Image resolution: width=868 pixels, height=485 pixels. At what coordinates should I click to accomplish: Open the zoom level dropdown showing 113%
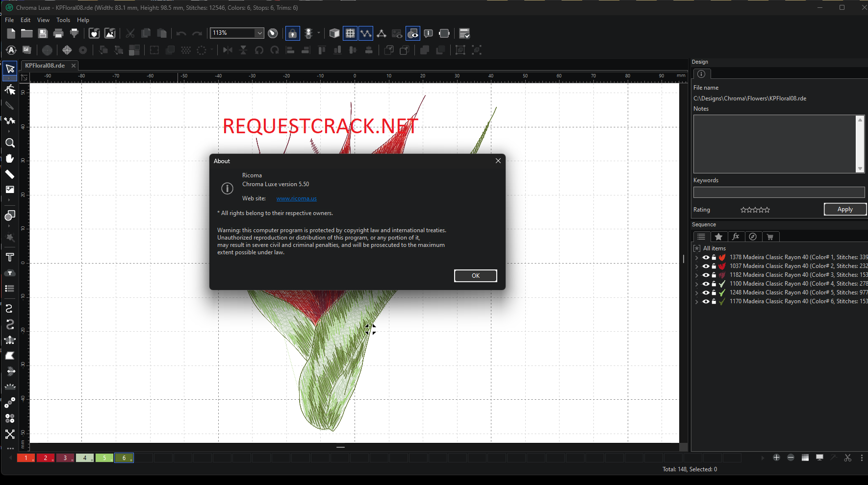pyautogui.click(x=259, y=33)
